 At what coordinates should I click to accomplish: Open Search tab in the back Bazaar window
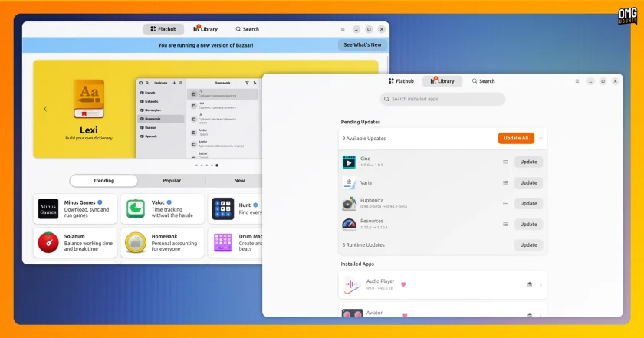click(x=247, y=29)
